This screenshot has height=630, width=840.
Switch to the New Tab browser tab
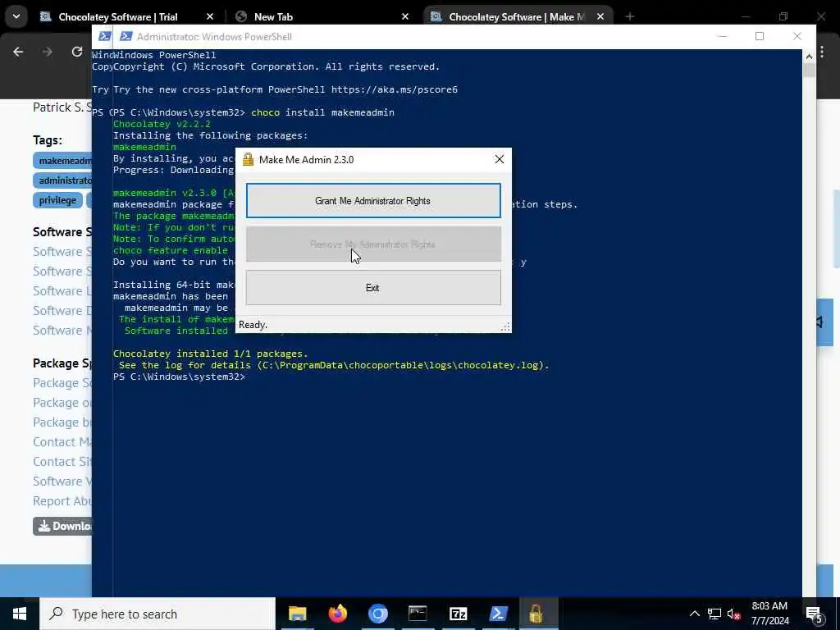[x=273, y=17]
